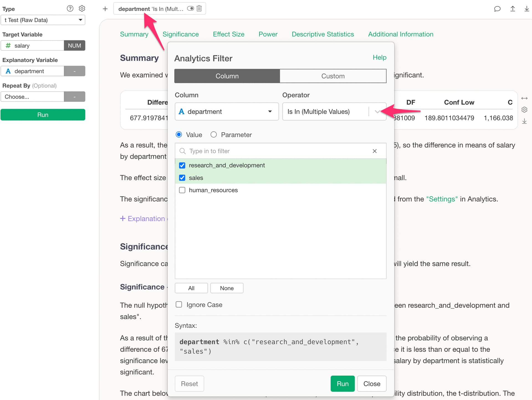Open the Help link in Analytics Filter
The height and width of the screenshot is (400, 532).
pos(379,58)
